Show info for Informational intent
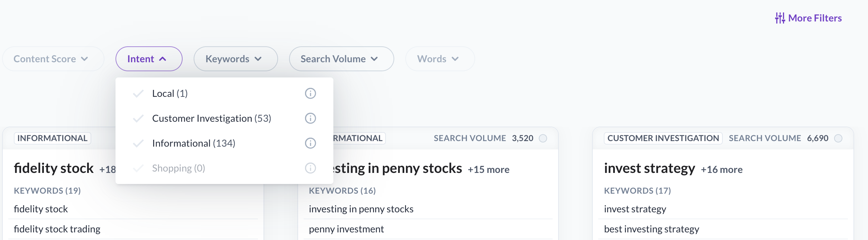868x240 pixels. click(310, 143)
